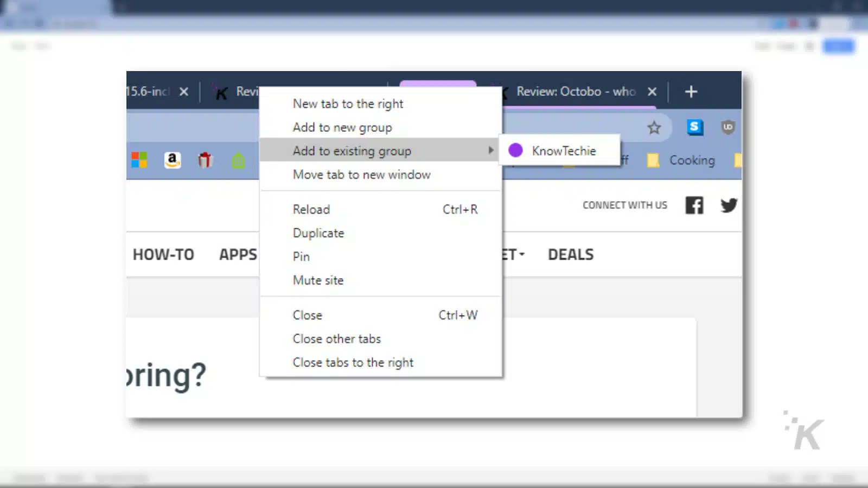Click the gift box bookmark icon
The width and height of the screenshot is (868, 488).
(206, 160)
